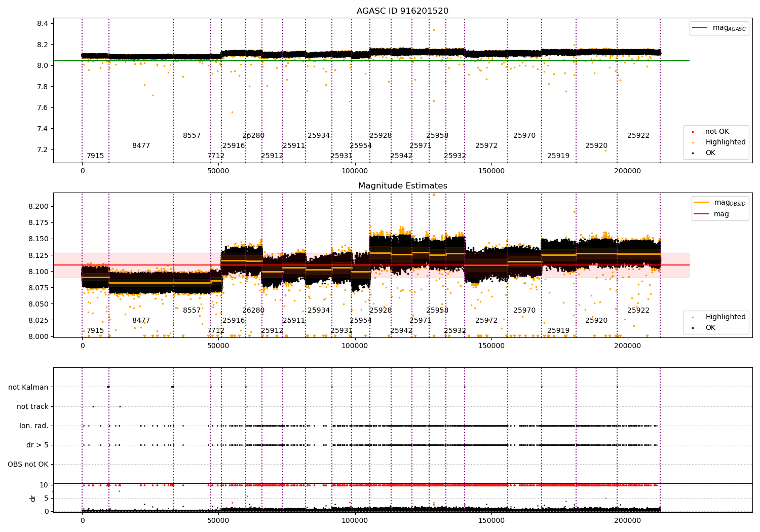Click '150000' x-tick under the Magnitude Estimates plot

click(491, 346)
